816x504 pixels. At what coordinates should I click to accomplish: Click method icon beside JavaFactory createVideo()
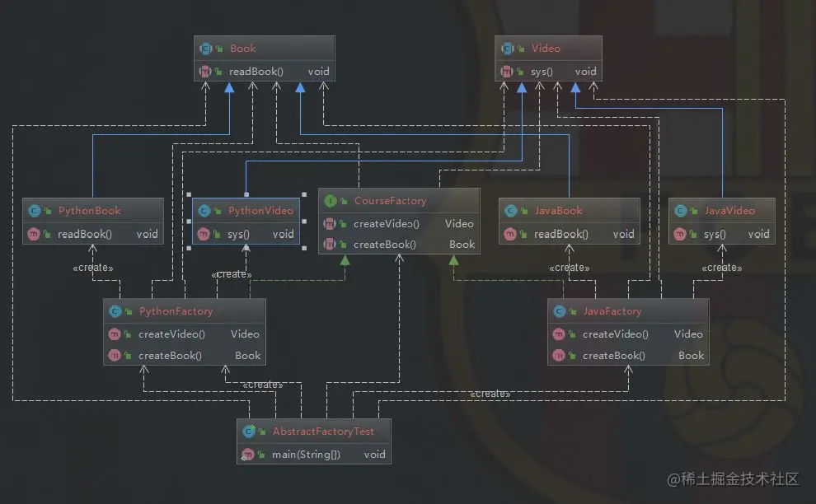click(x=559, y=334)
